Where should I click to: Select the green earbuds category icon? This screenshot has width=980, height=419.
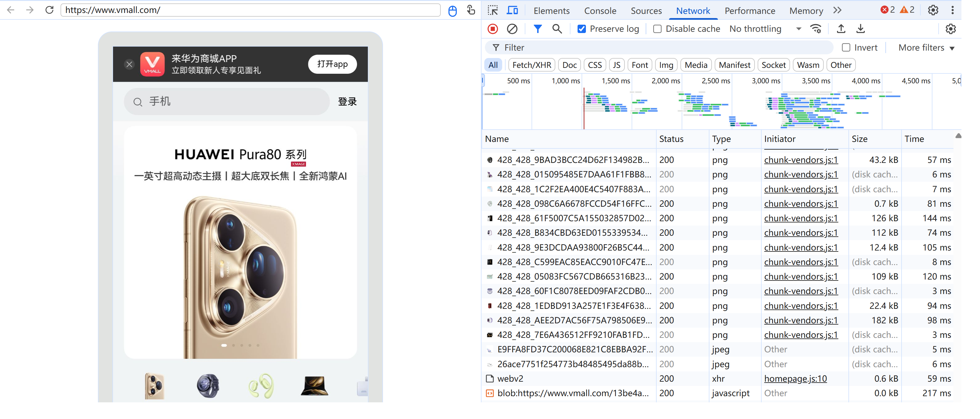point(261,386)
